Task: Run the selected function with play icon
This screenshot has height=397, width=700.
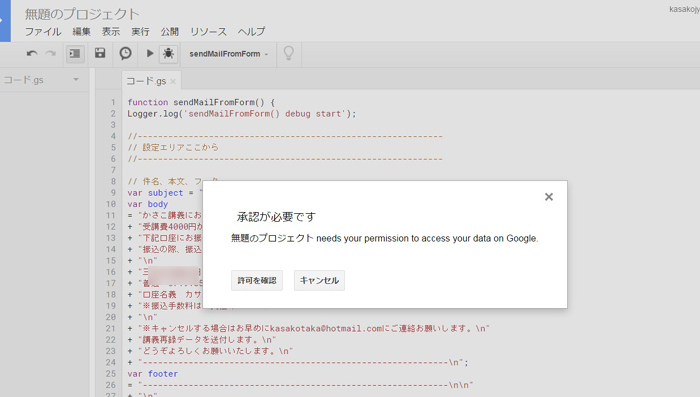Action: [150, 54]
